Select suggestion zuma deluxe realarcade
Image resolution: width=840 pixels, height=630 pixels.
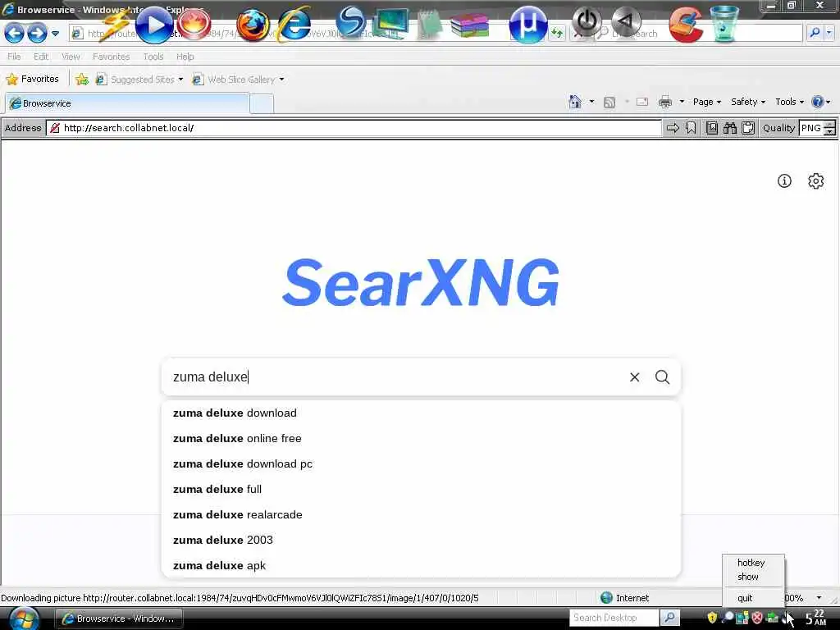421,515
